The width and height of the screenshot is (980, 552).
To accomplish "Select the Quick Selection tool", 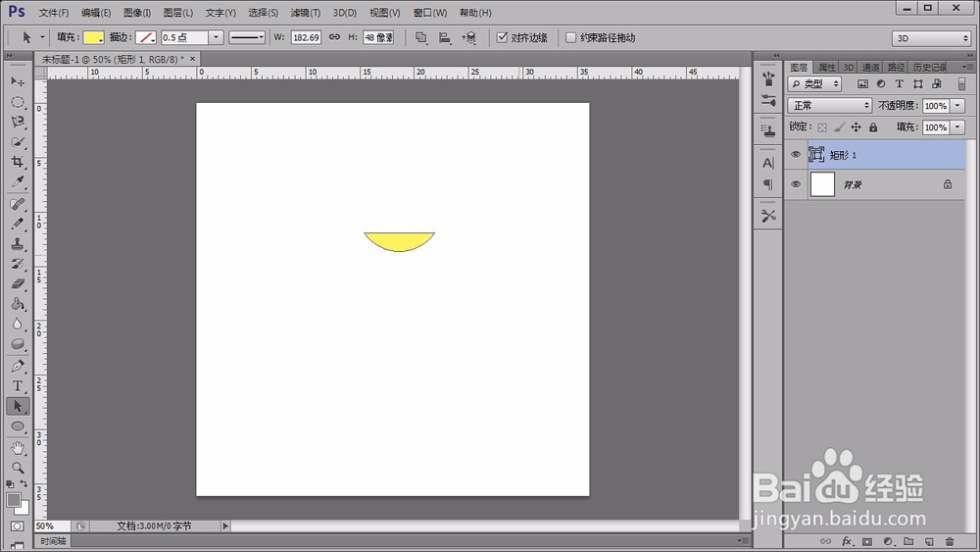I will (x=18, y=142).
